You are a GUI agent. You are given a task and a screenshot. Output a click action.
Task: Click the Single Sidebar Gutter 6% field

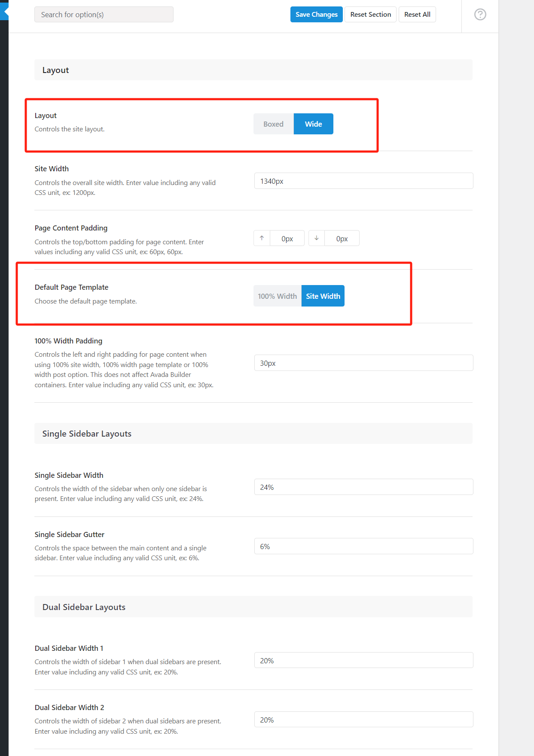pyautogui.click(x=363, y=547)
